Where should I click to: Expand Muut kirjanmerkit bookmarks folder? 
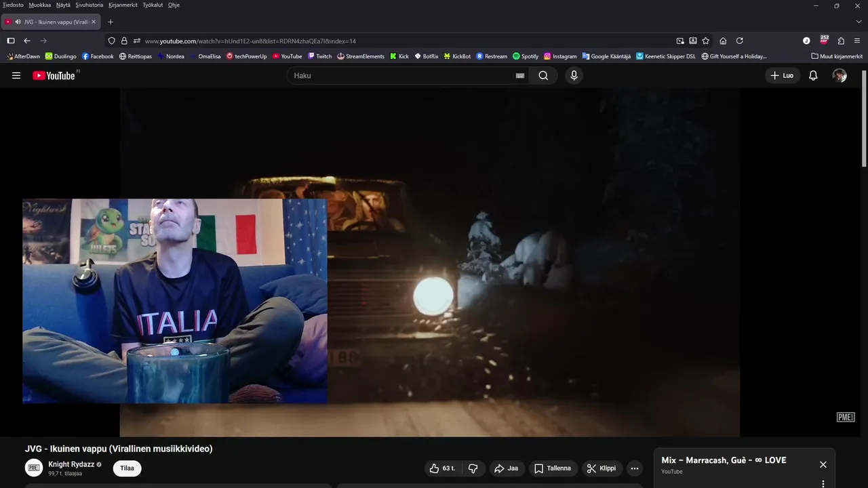tap(837, 56)
